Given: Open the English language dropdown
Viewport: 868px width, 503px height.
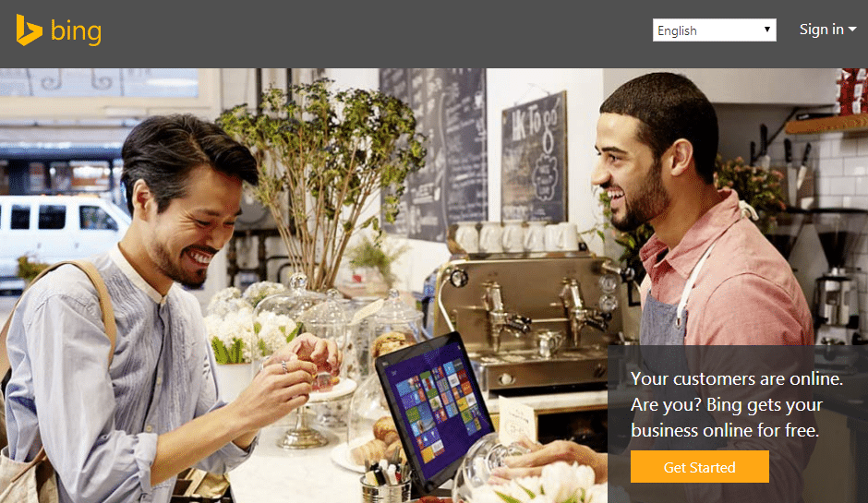Looking at the screenshot, I should tap(714, 30).
